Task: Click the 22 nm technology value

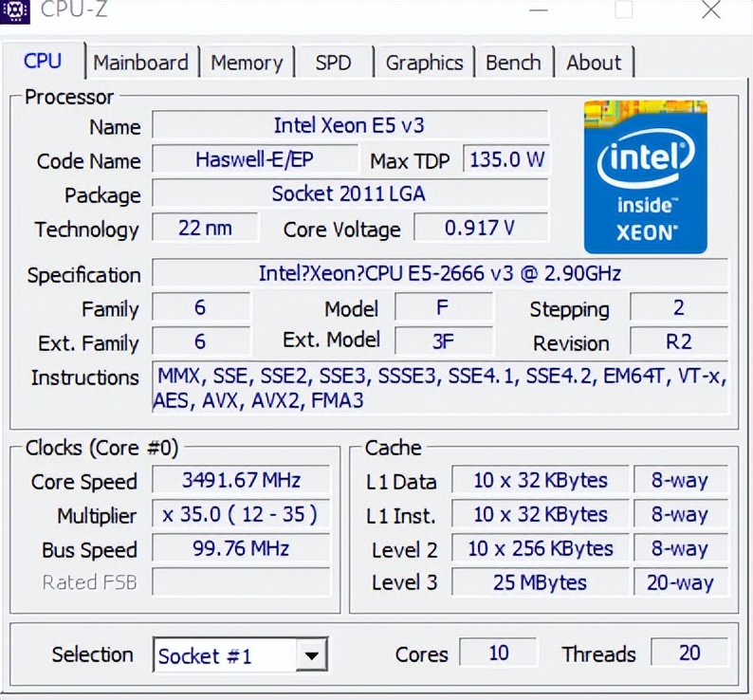Action: [x=205, y=228]
